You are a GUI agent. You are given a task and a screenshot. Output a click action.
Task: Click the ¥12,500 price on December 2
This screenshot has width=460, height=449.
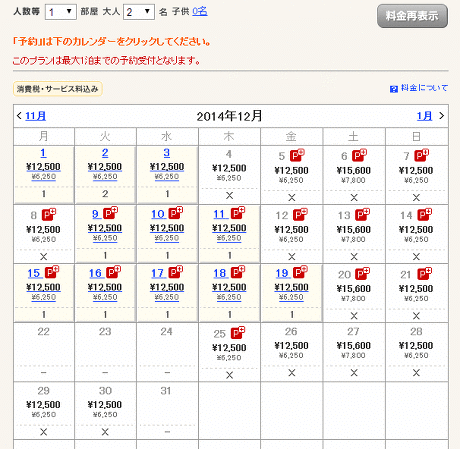tap(105, 167)
